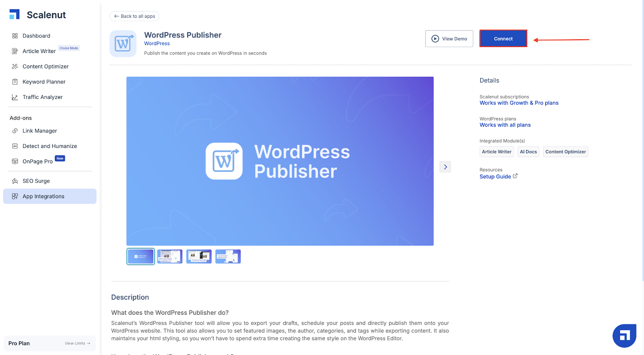Click the Keyword Planner clipboard icon

pyautogui.click(x=15, y=82)
